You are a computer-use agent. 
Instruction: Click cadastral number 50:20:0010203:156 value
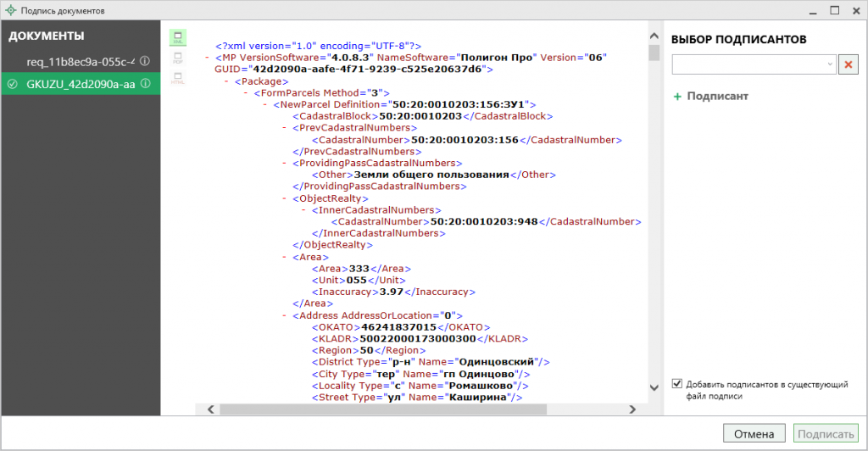(x=465, y=140)
